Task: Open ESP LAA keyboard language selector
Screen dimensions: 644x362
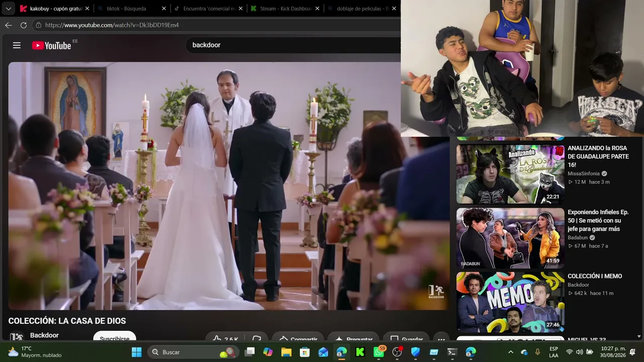Action: point(553,352)
